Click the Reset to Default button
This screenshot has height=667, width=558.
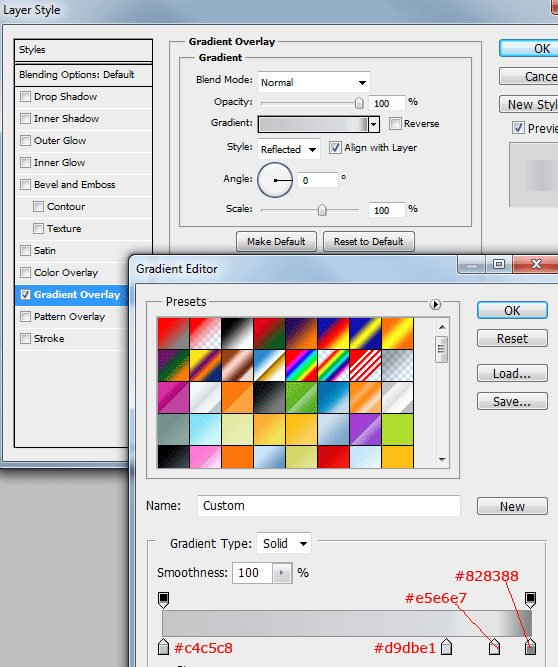point(369,242)
